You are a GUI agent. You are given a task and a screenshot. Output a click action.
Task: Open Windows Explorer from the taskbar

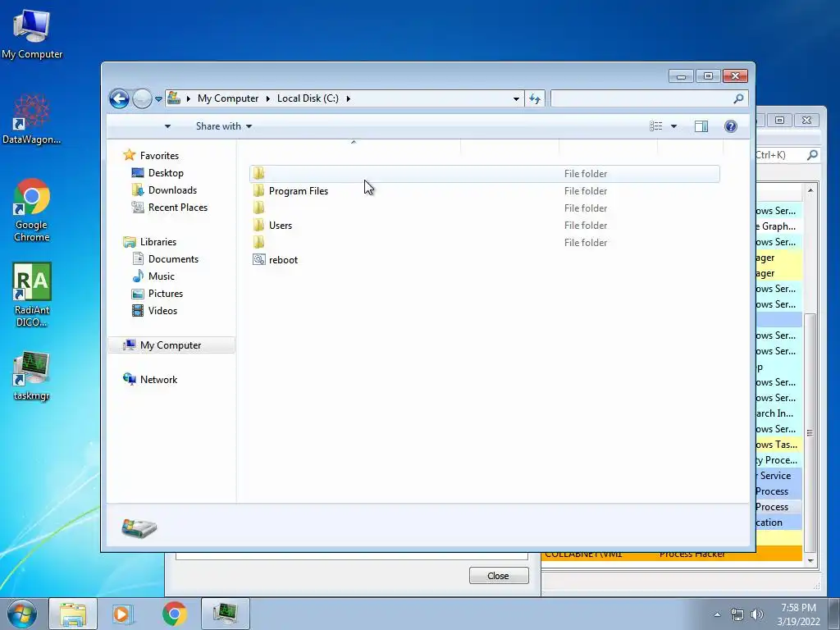point(73,614)
